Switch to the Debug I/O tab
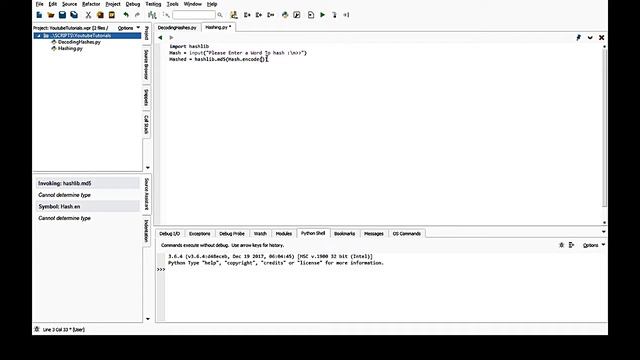This screenshot has height=360, width=640. click(169, 233)
